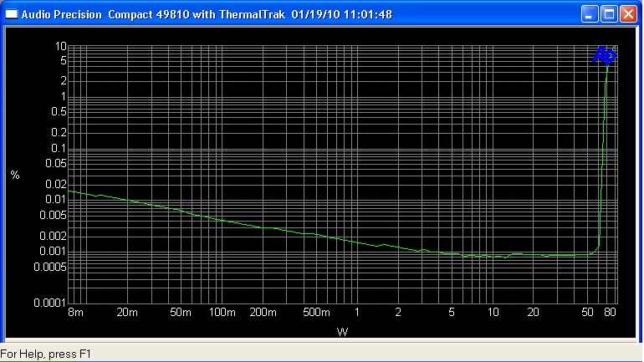Screen dimensions: 644x362
Task: Click the X-axis label '80'
Action: tap(610, 313)
